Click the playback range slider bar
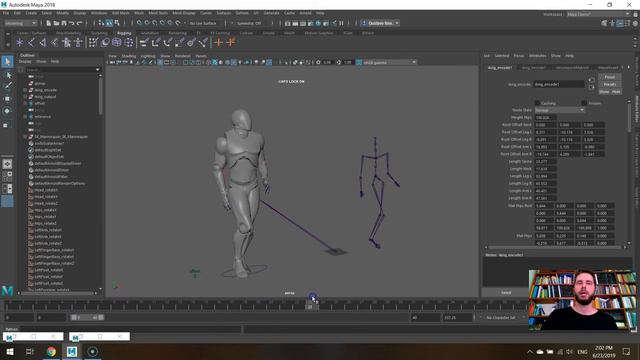This screenshot has width=640, height=360. click(x=87, y=317)
